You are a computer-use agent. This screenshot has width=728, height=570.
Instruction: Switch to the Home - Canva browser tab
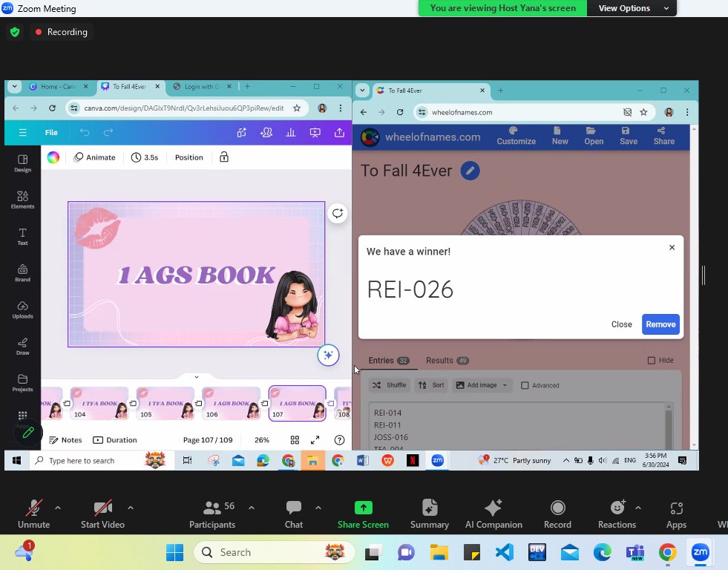(58, 86)
